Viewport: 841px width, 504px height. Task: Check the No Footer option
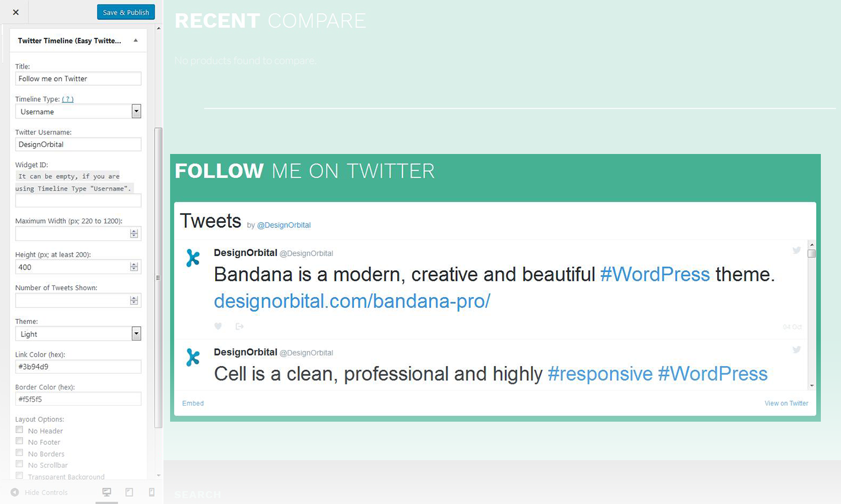(x=20, y=441)
